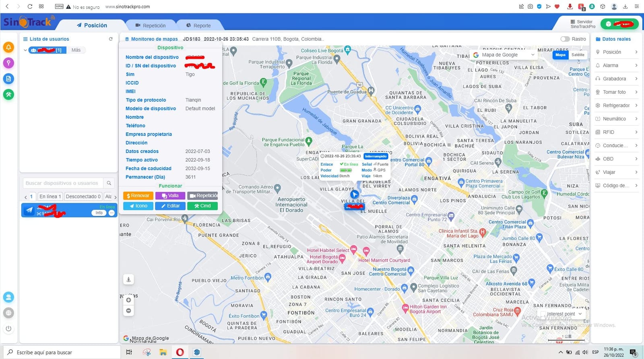Click the red heart bookmark icon in the browser

point(557,6)
